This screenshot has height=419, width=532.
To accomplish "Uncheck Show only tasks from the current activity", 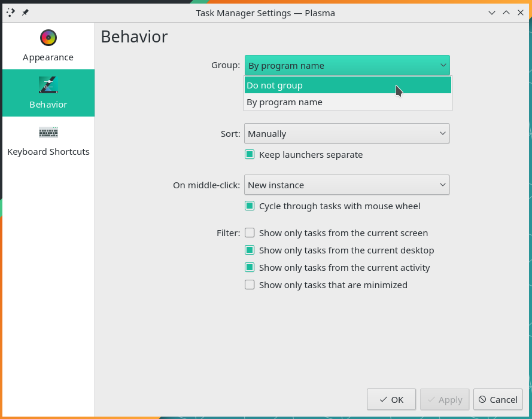I will (250, 267).
